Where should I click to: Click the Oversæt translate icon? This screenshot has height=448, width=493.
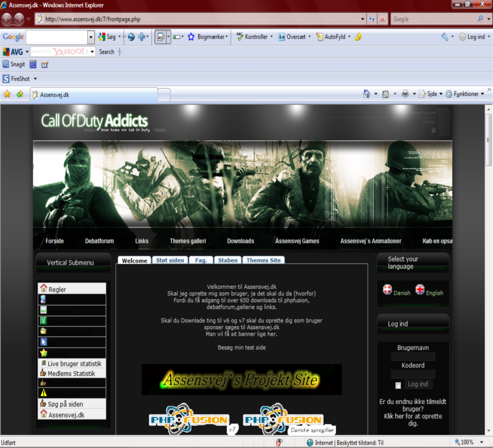click(281, 37)
